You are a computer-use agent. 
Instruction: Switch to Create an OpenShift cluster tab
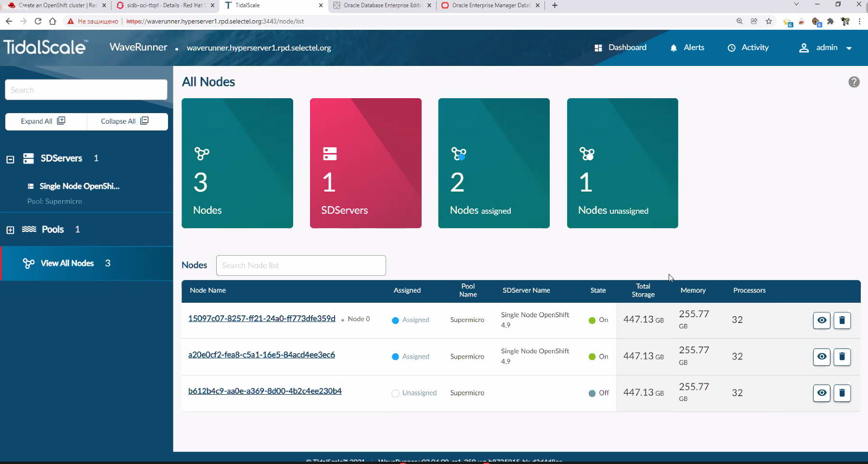57,5
